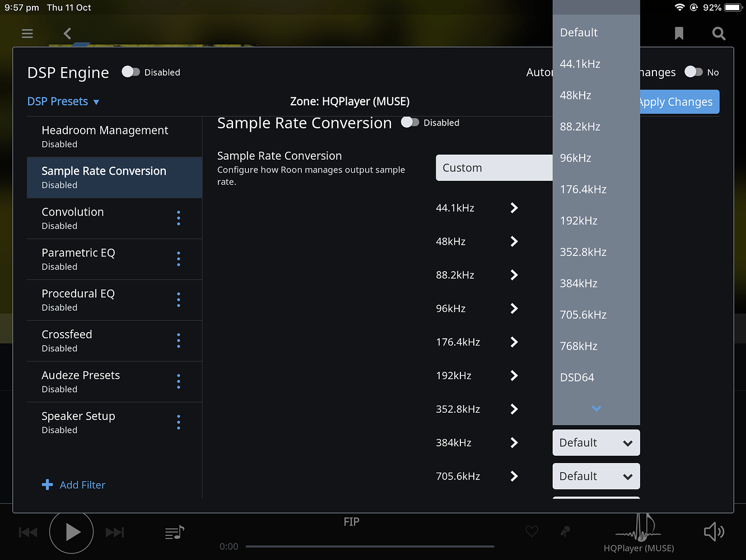Open the Custom conversion strategy dropdown
This screenshot has height=560, width=746.
pos(494,167)
